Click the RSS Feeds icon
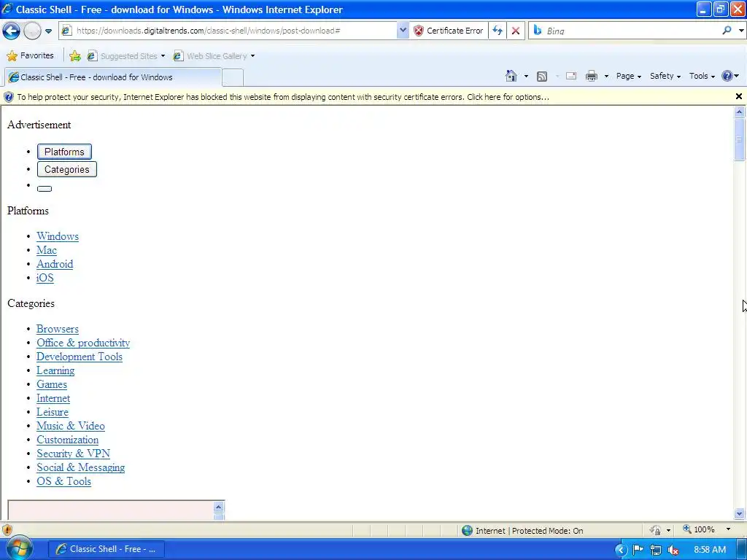 point(542,76)
